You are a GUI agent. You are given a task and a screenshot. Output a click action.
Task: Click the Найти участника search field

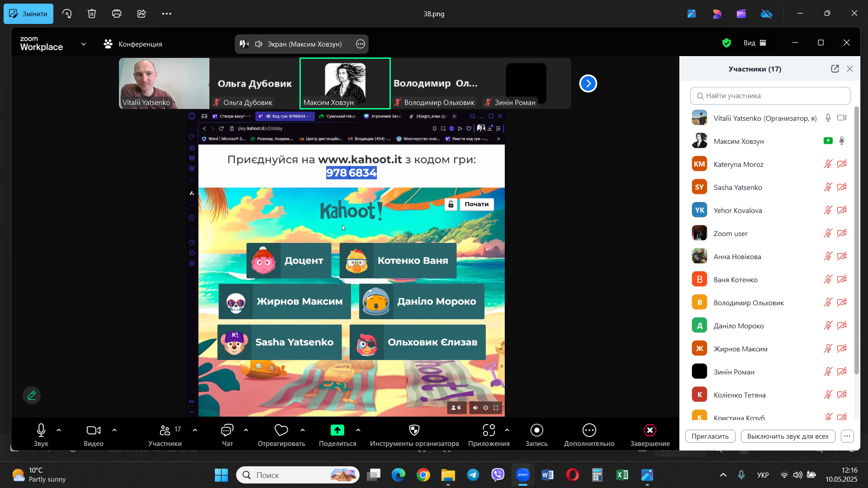click(770, 96)
